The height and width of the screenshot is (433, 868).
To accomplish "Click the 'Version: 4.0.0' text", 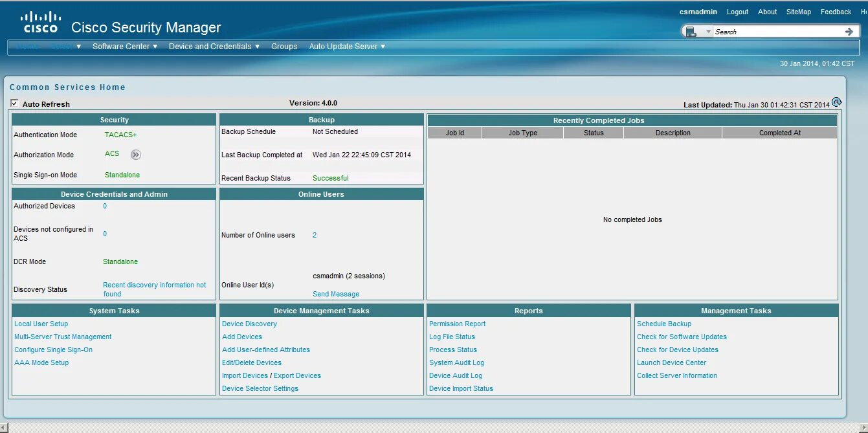I will click(x=313, y=103).
